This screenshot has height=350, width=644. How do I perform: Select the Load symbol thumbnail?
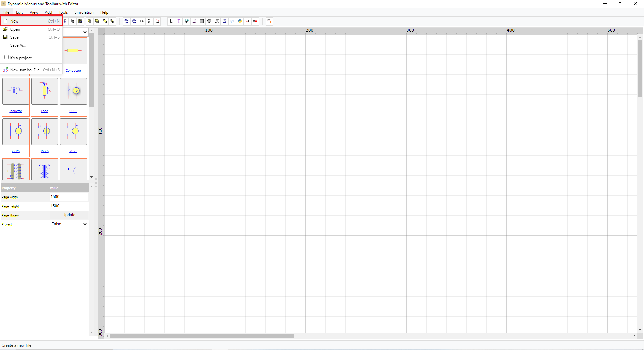coord(45,91)
